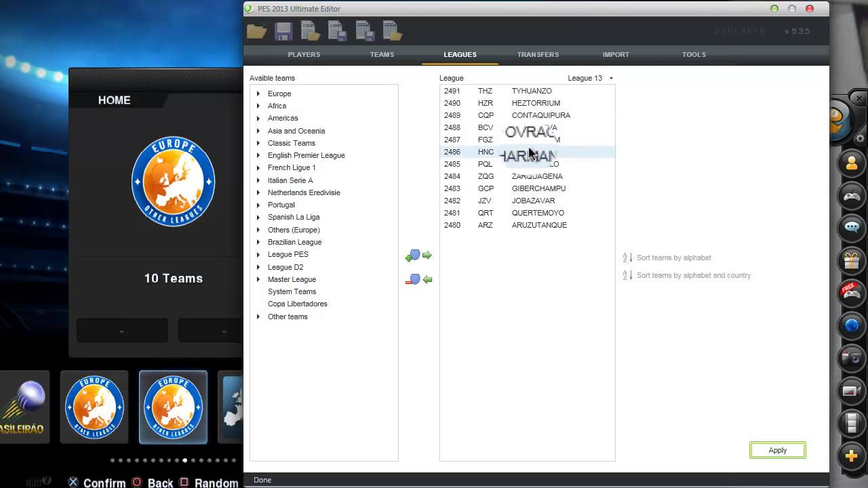Open file using the folder toolbar icon
Viewport: 868px width, 488px height.
pyautogui.click(x=257, y=31)
